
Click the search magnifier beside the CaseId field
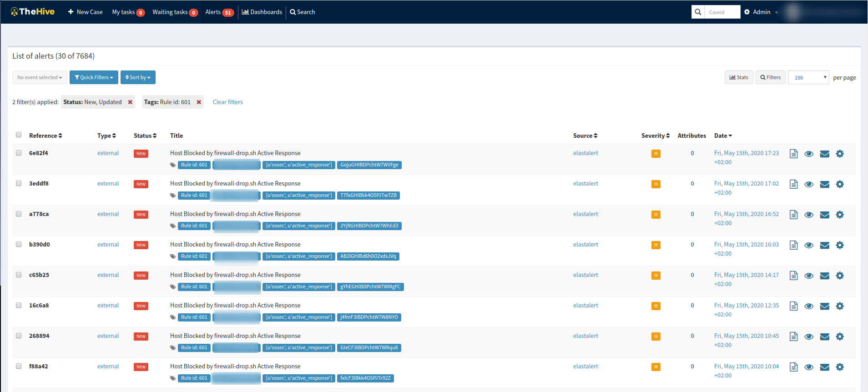698,12
